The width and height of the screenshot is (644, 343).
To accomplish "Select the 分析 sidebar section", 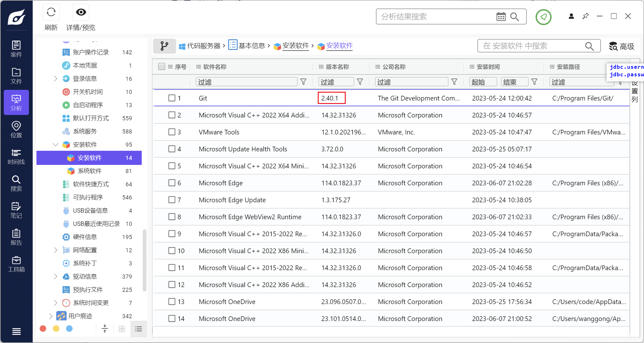I will click(16, 102).
